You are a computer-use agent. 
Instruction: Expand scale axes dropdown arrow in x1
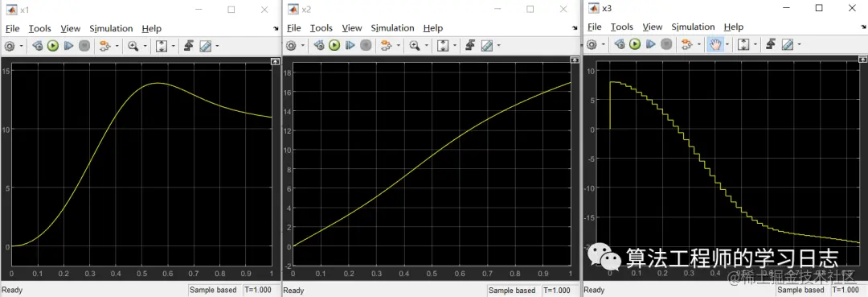click(174, 47)
